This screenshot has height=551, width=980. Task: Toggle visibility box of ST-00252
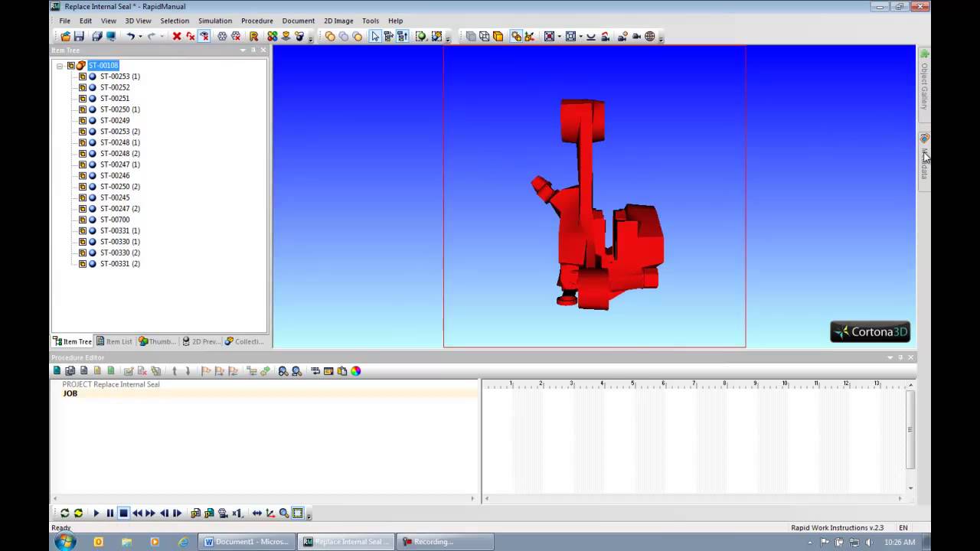pyautogui.click(x=83, y=87)
